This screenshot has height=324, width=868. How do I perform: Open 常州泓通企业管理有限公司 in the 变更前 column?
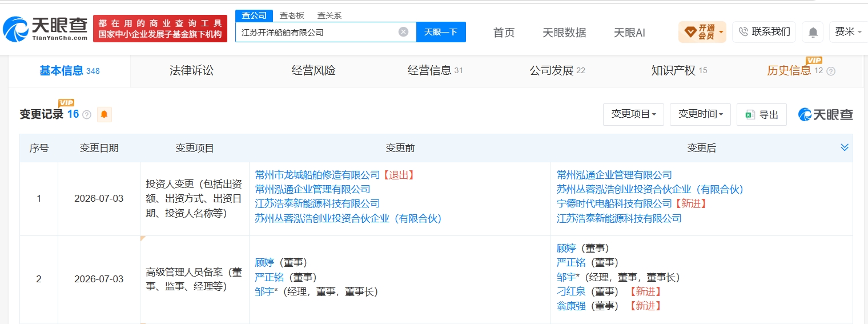[x=312, y=189]
